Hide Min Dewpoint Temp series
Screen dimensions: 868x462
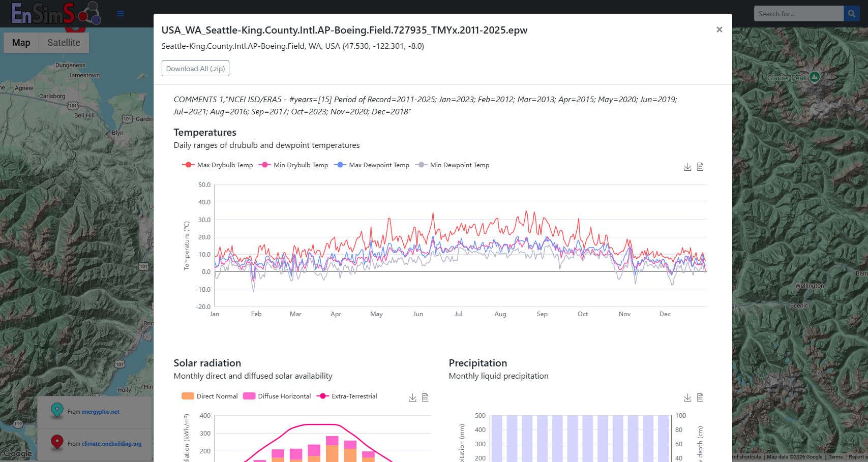(x=452, y=165)
